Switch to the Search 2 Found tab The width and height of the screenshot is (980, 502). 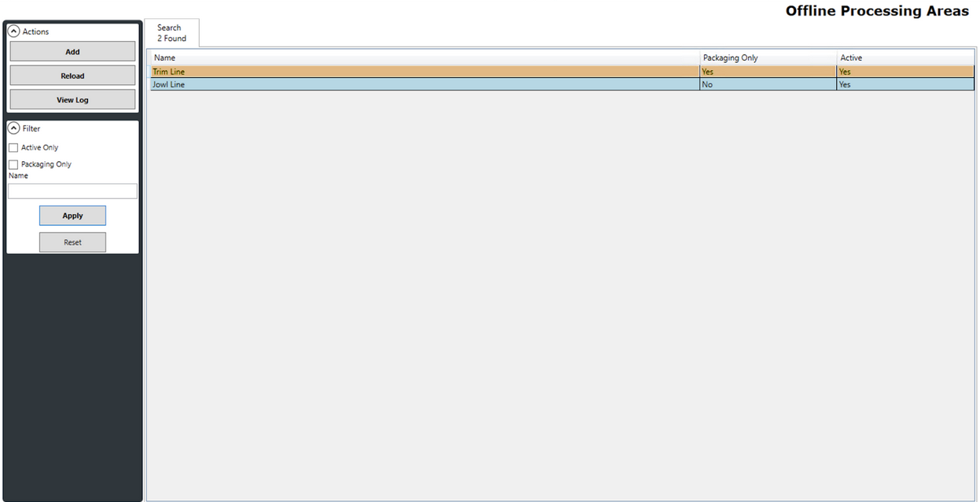click(171, 33)
